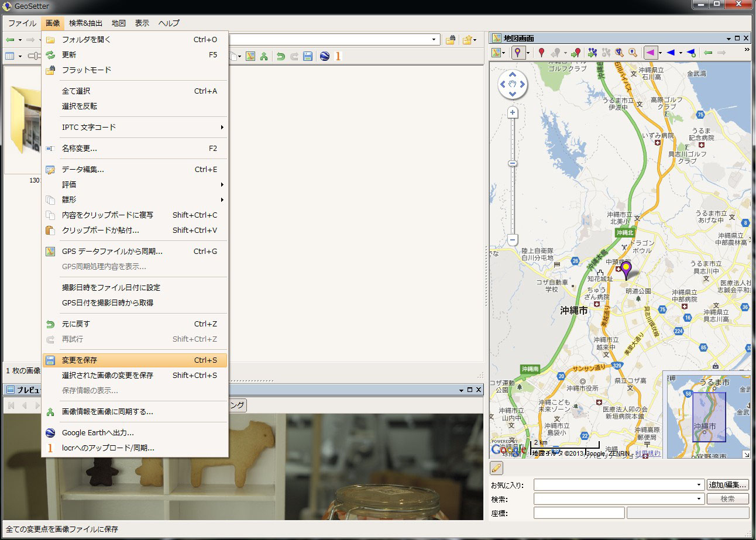The width and height of the screenshot is (756, 540).
Task: Click the blue floppy save icon in the toolbar
Action: coord(308,56)
